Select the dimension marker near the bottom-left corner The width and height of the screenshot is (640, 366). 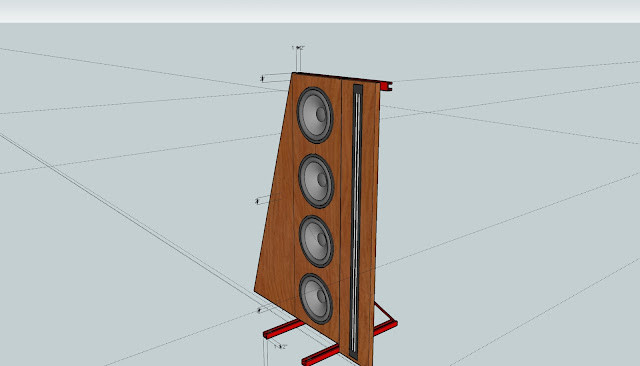coord(259,311)
